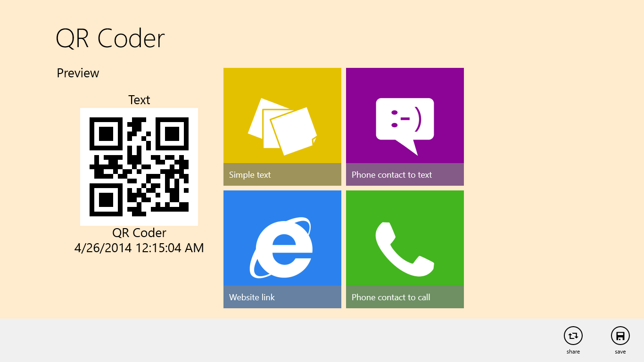Click the 'Simple text' tile label
The height and width of the screenshot is (362, 644).
[250, 175]
